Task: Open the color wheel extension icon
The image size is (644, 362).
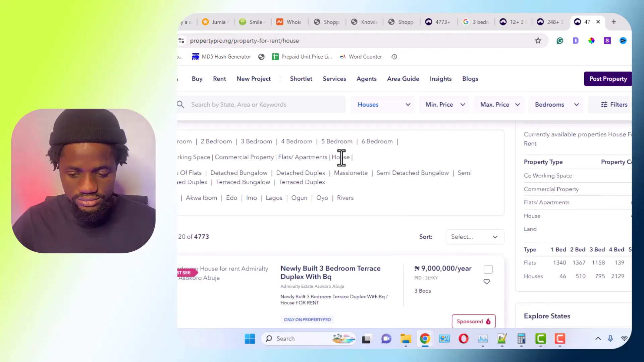Action: pos(591,41)
